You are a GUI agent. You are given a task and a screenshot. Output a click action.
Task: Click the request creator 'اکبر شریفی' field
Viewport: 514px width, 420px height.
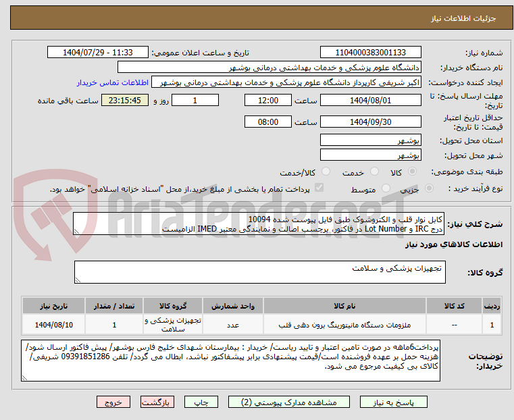286,82
